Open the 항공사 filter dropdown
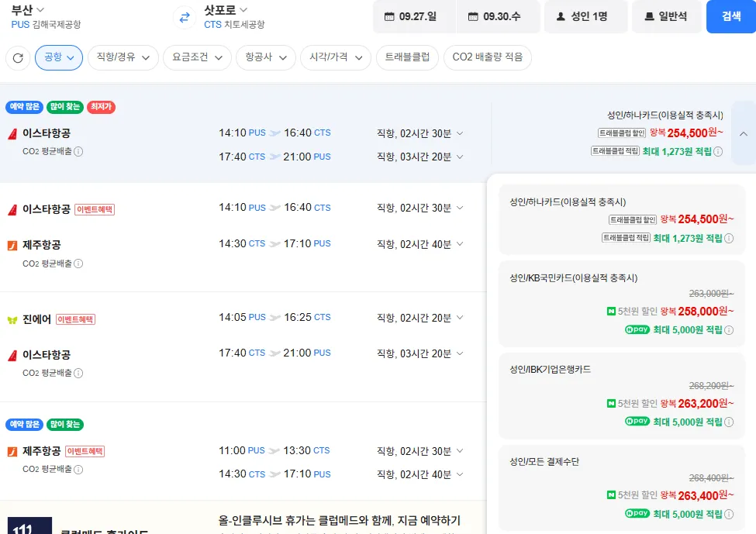 266,57
